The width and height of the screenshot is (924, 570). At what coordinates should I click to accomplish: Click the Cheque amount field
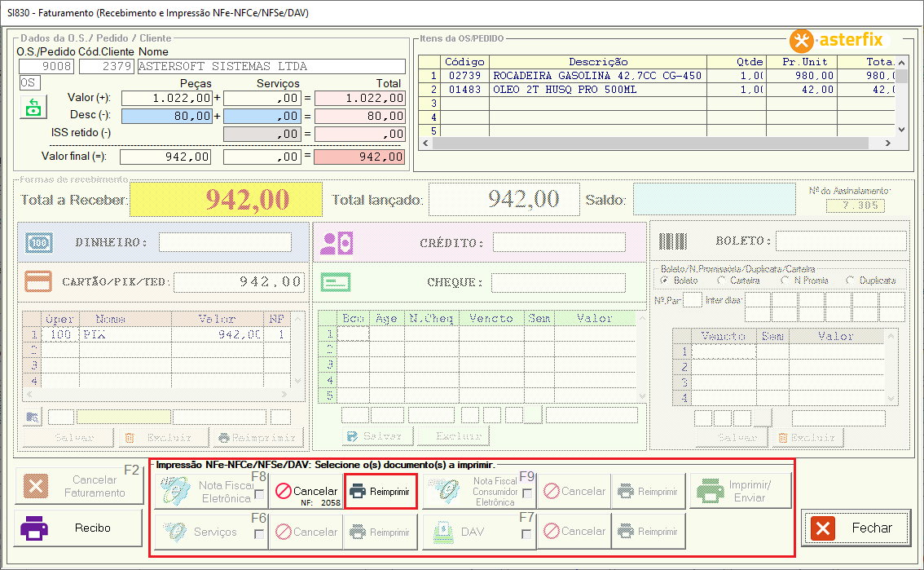pyautogui.click(x=558, y=282)
